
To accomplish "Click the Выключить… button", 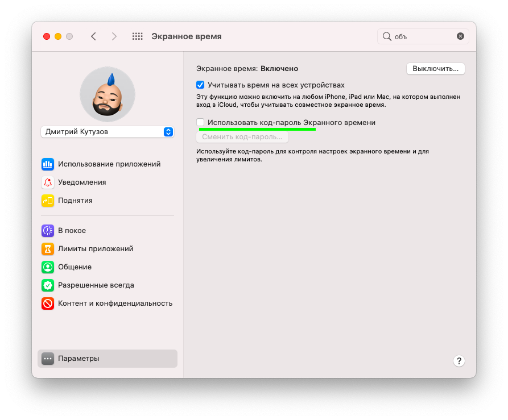I will point(435,69).
